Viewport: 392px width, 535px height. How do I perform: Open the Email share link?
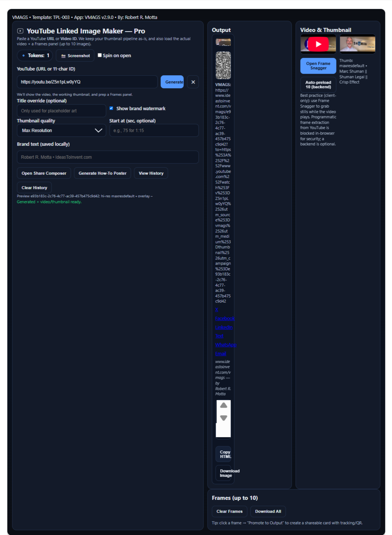[220, 354]
